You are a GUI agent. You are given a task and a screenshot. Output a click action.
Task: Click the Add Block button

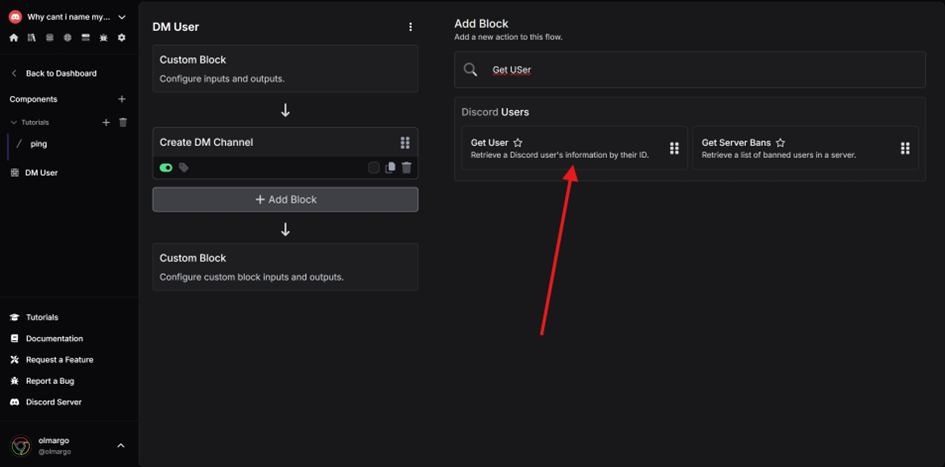point(285,199)
